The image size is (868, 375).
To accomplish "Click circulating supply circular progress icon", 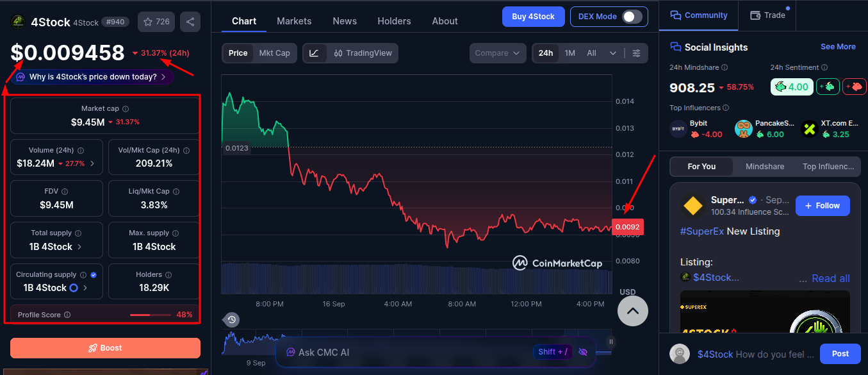I will 74,288.
